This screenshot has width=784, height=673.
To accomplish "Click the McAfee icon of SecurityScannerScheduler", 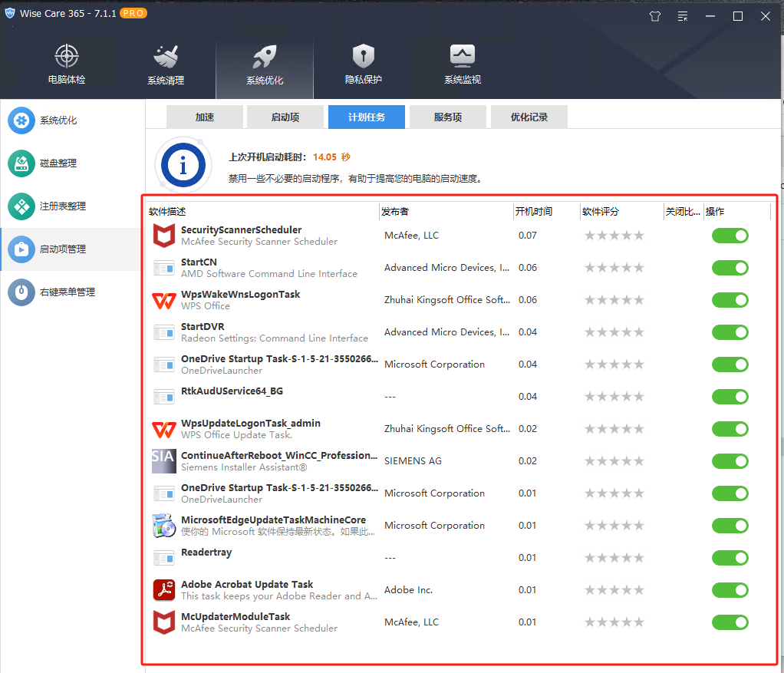I will coord(164,236).
